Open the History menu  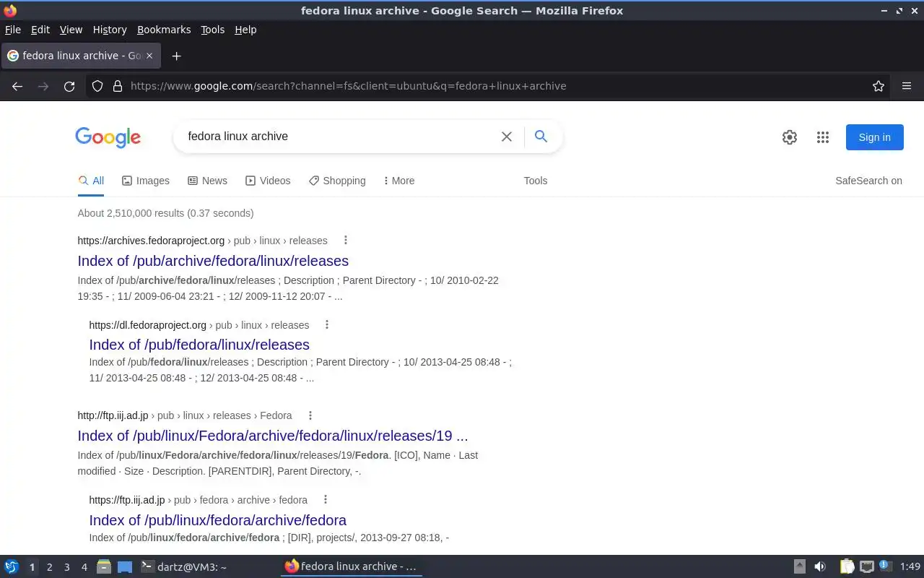point(110,30)
